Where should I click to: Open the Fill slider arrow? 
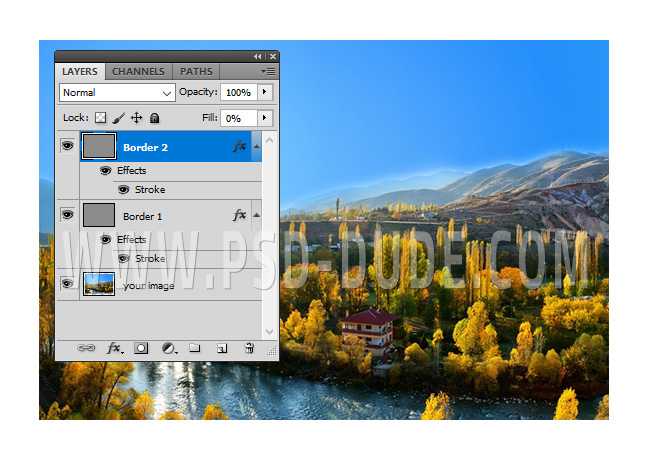265,118
